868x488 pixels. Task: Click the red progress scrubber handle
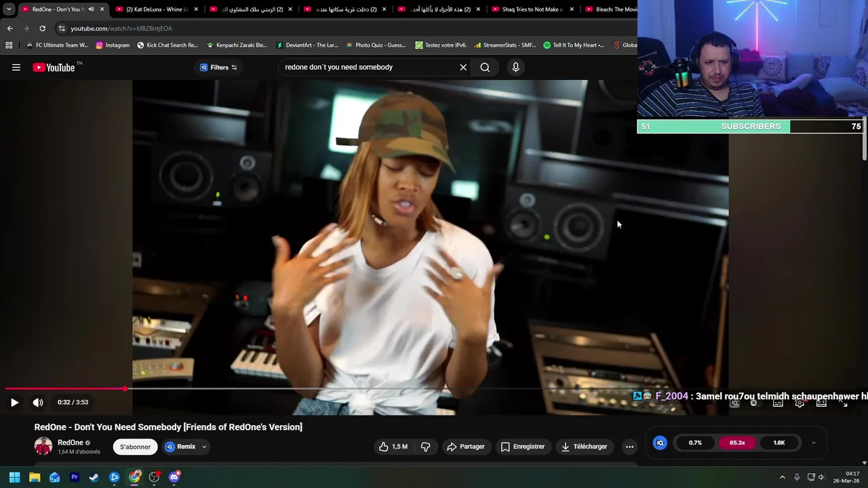pos(125,389)
